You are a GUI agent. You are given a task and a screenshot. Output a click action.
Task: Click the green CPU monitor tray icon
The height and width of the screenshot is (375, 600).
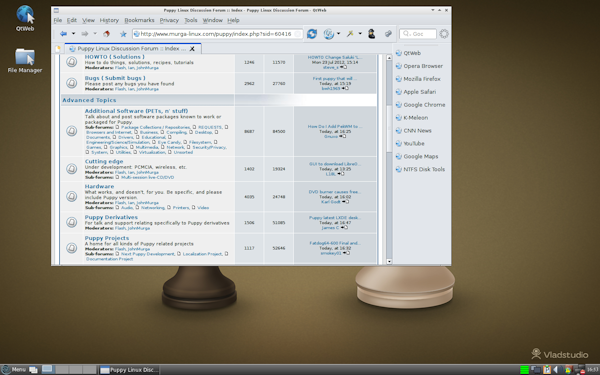(x=525, y=370)
